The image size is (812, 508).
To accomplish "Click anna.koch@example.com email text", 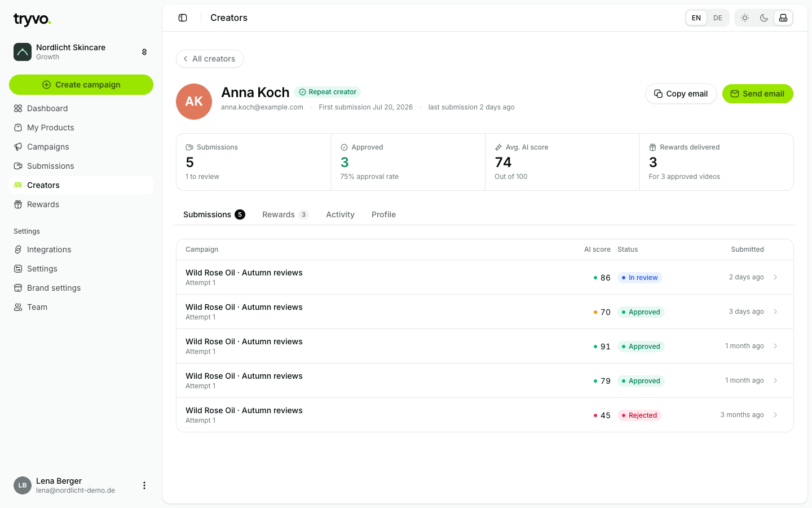I will click(262, 107).
